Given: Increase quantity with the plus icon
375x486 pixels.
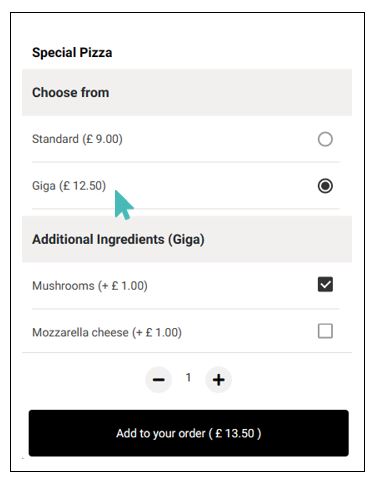Looking at the screenshot, I should (x=218, y=379).
